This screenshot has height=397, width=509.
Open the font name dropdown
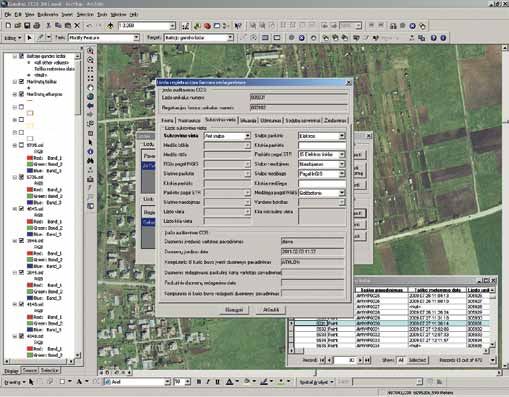click(x=168, y=382)
